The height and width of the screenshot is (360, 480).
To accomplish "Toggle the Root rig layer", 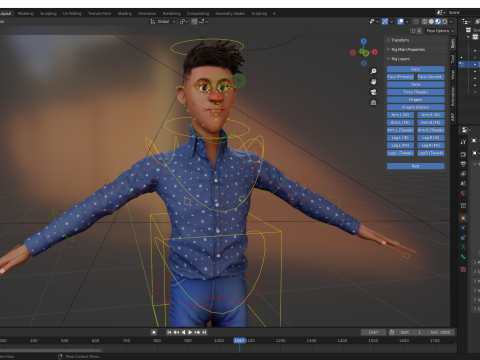I will point(415,166).
